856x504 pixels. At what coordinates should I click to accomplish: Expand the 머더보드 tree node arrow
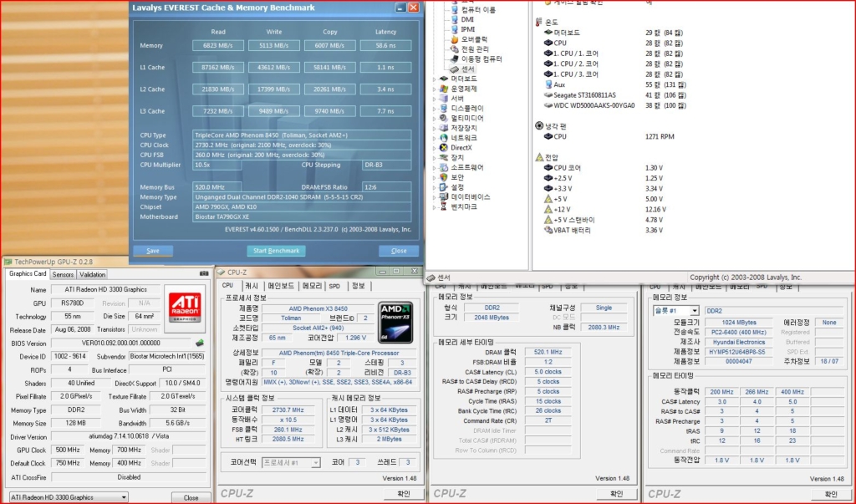pyautogui.click(x=435, y=79)
